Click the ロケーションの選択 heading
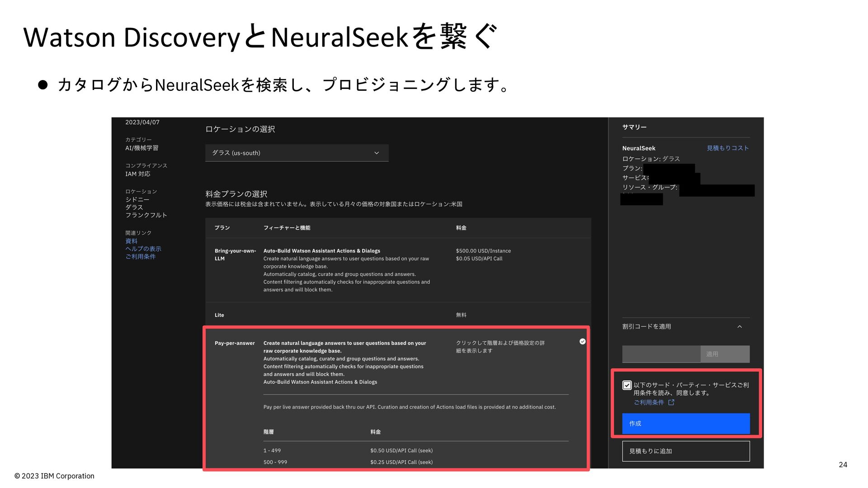This screenshot has width=868, height=488. (240, 129)
